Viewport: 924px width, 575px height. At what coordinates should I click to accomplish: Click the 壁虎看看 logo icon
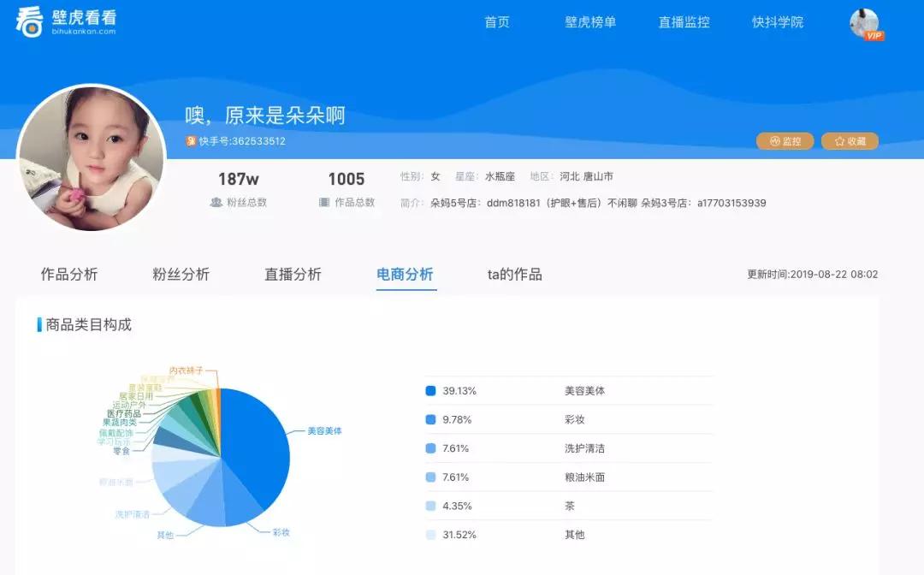tap(29, 21)
